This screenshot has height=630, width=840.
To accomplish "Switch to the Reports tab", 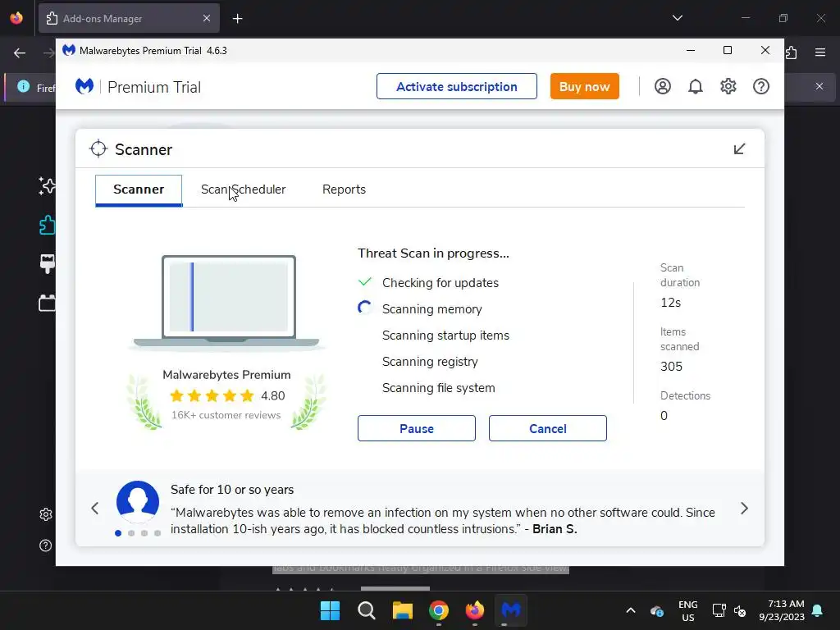I will point(344,189).
